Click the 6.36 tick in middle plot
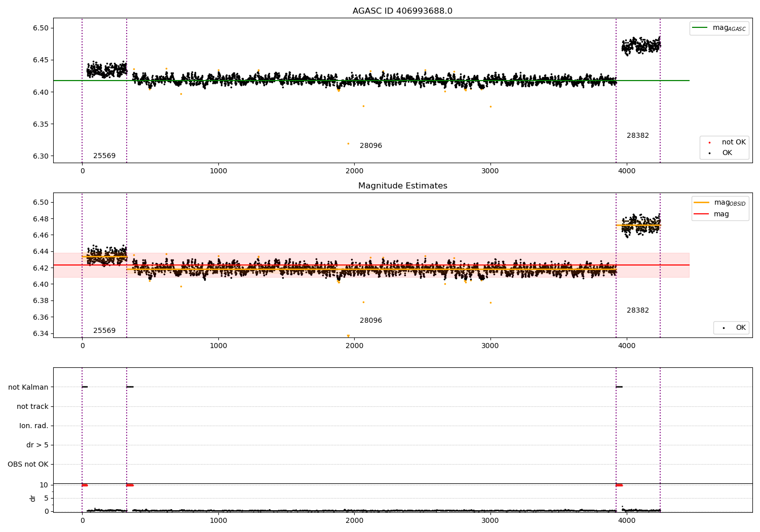760x532 pixels. 40,318
